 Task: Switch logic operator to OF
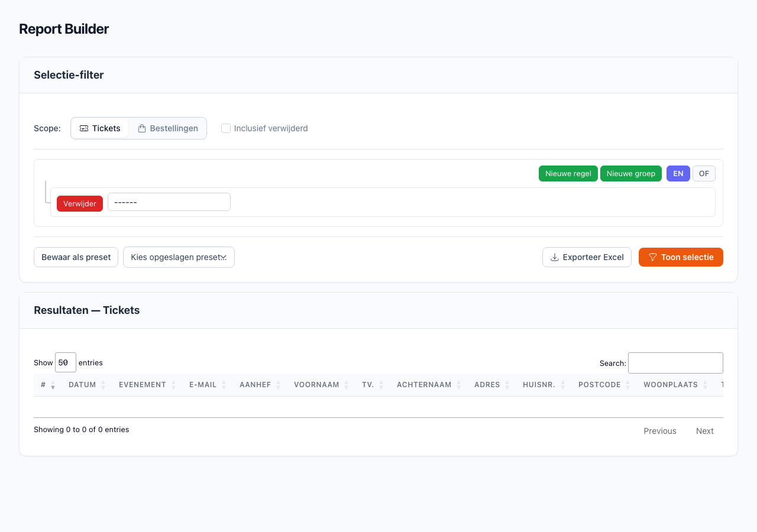[x=704, y=174]
